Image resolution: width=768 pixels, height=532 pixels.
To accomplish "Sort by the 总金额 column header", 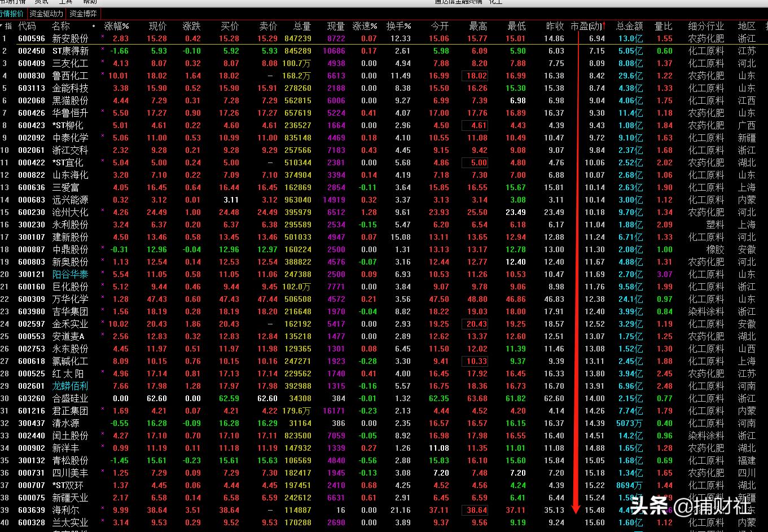I will click(x=629, y=26).
